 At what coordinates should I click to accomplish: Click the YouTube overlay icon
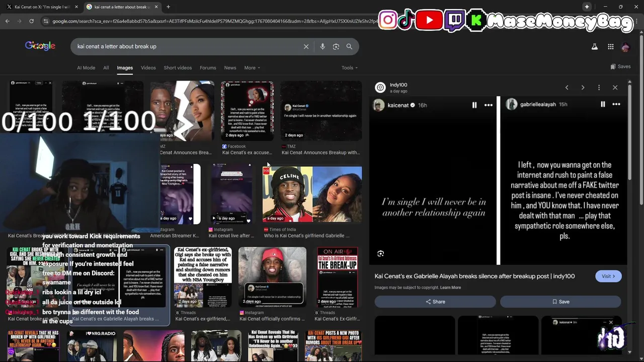tap(429, 20)
